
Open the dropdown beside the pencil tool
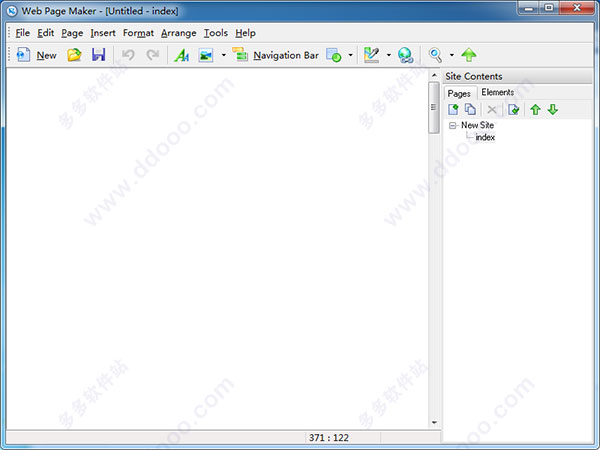tap(389, 55)
